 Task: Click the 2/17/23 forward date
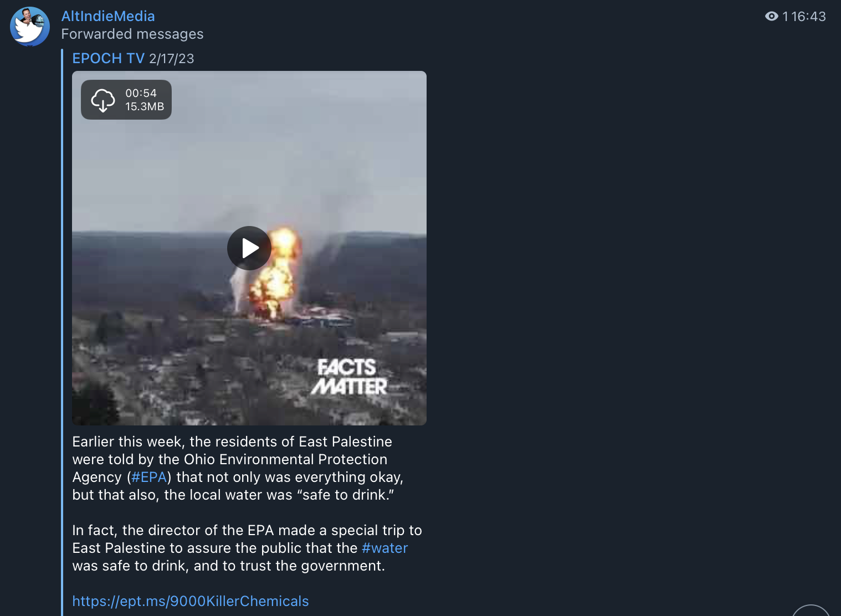[172, 59]
